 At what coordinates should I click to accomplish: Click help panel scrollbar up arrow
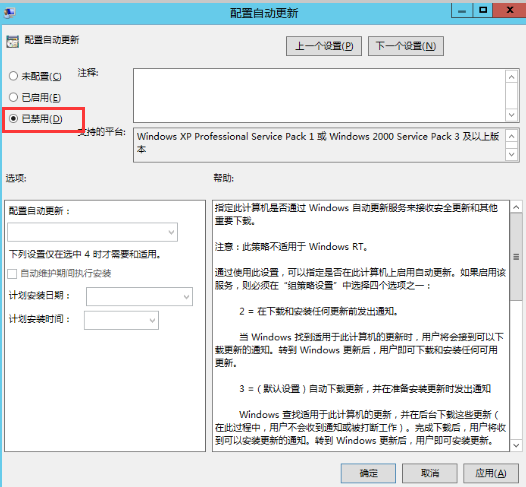(x=516, y=208)
